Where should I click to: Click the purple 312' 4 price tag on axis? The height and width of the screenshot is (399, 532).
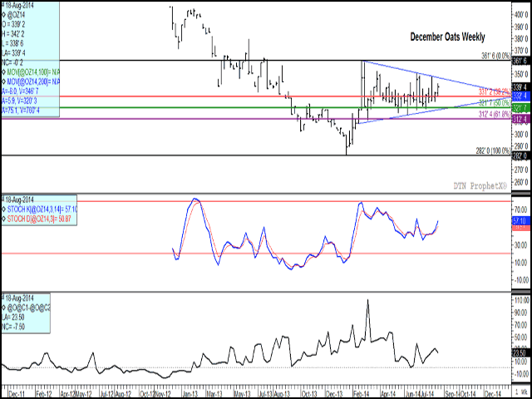click(520, 119)
